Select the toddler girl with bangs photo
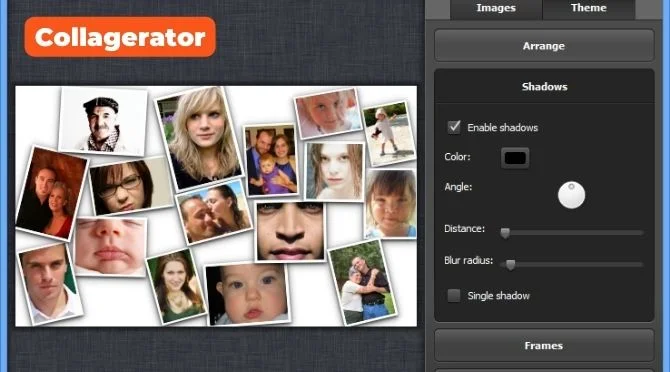The width and height of the screenshot is (670, 372). click(391, 203)
